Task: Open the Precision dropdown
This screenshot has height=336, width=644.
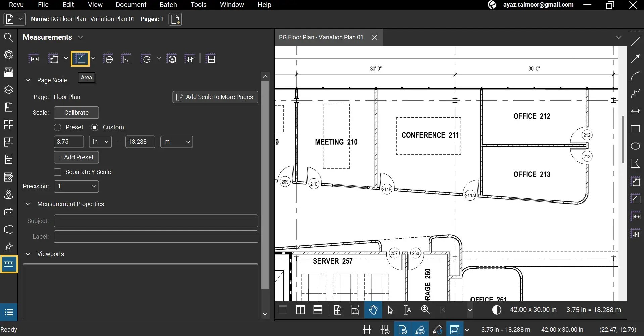Action: tap(76, 186)
